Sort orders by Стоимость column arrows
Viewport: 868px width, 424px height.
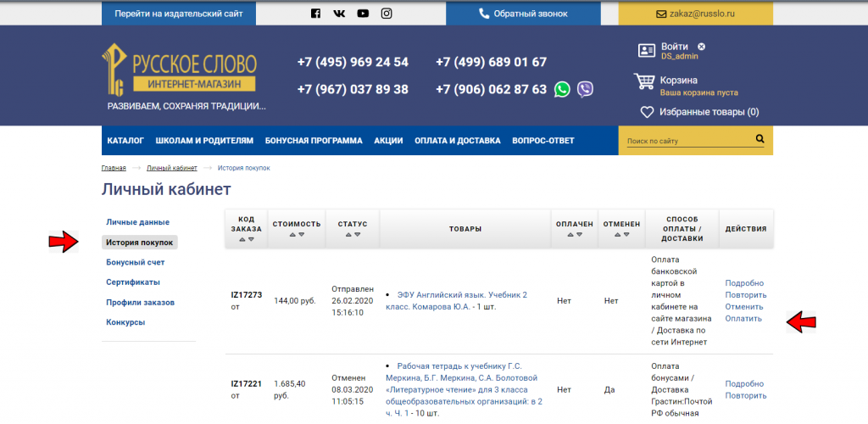coord(296,236)
